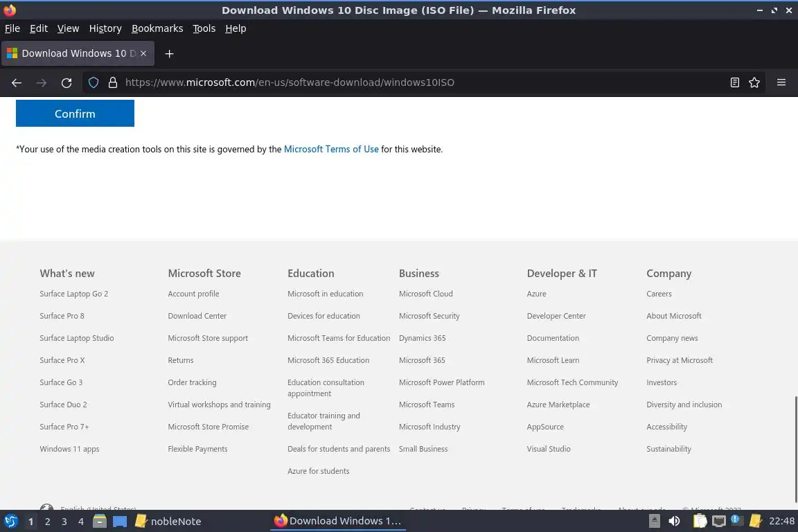The image size is (798, 532).
Task: Switch to workspace 4
Action: pyautogui.click(x=81, y=522)
